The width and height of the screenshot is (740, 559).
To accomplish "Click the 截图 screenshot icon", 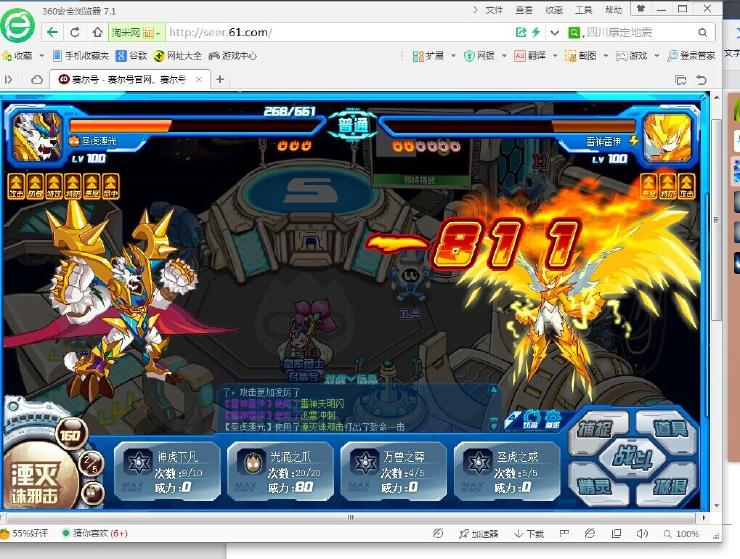I will (x=571, y=56).
